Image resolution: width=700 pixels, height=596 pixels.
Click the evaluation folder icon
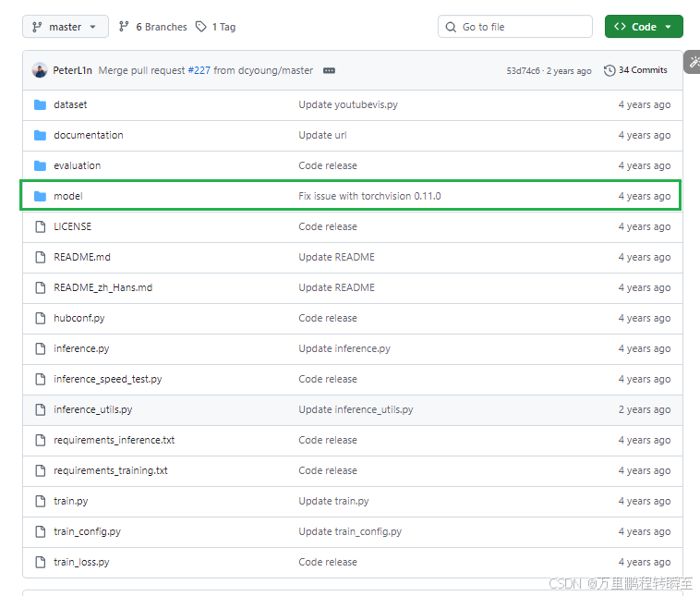[x=41, y=165]
